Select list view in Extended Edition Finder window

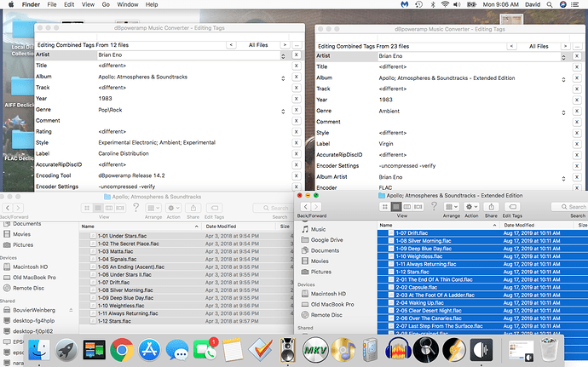tap(396, 207)
